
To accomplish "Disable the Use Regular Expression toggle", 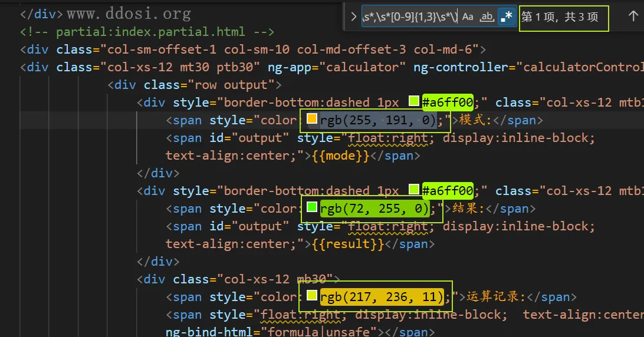I will tap(505, 17).
